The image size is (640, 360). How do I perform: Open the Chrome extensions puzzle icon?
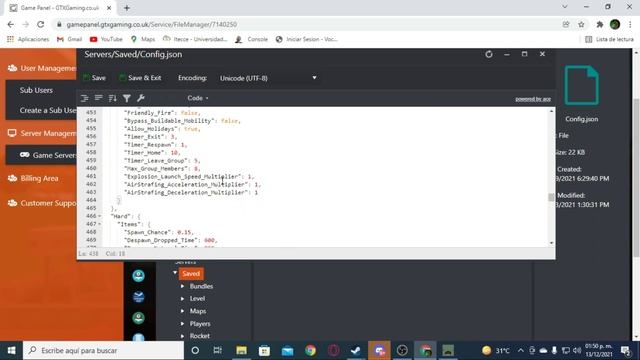pyautogui.click(x=600, y=24)
